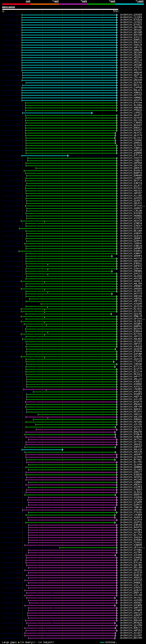Select the UniRef100_B8LKX9 label
Screen dimensions: 146x644
131,450
